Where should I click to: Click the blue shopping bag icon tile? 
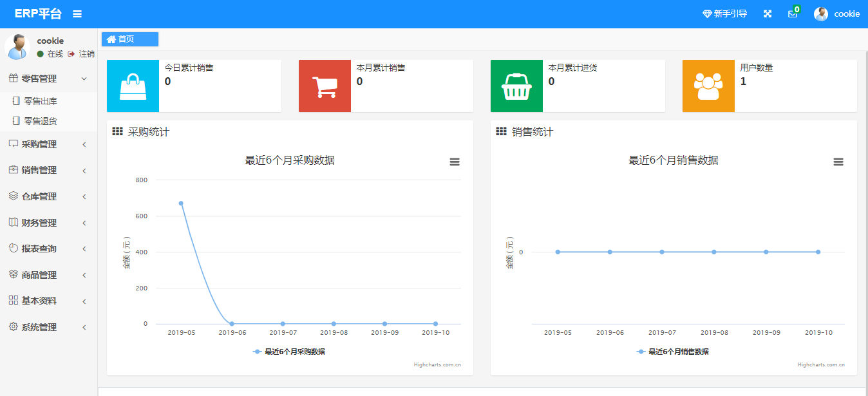tap(133, 86)
